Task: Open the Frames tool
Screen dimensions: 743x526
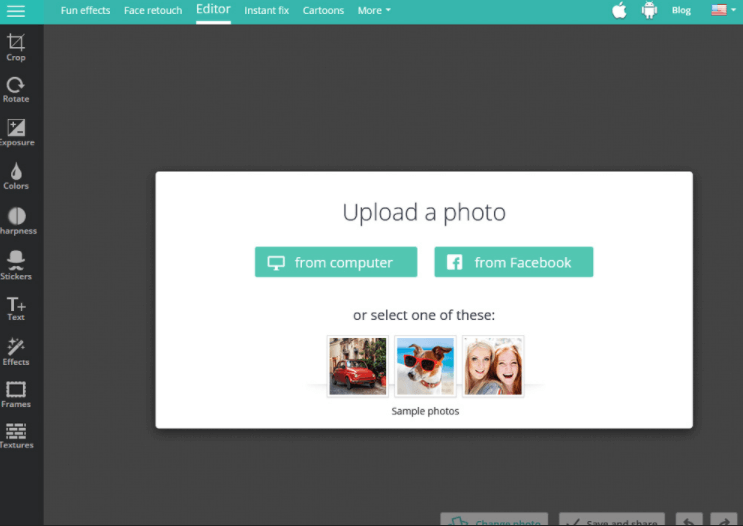Action: (x=16, y=394)
